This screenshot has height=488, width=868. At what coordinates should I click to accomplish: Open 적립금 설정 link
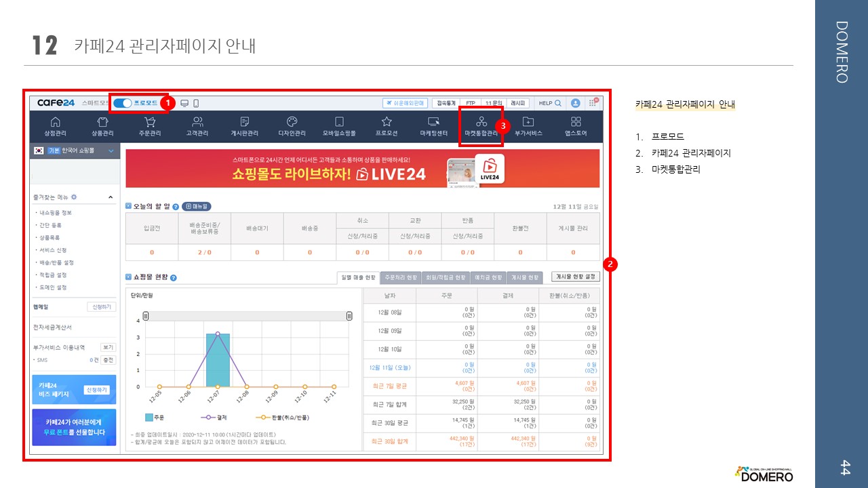[x=52, y=274]
